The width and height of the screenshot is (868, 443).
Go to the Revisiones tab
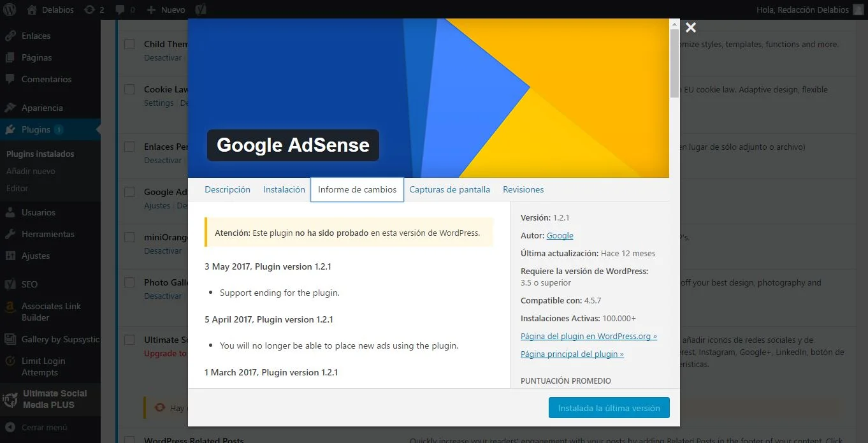coord(523,189)
